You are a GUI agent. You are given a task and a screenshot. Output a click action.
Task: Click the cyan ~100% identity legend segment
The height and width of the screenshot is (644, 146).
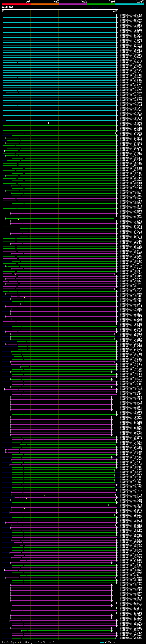point(130,4)
